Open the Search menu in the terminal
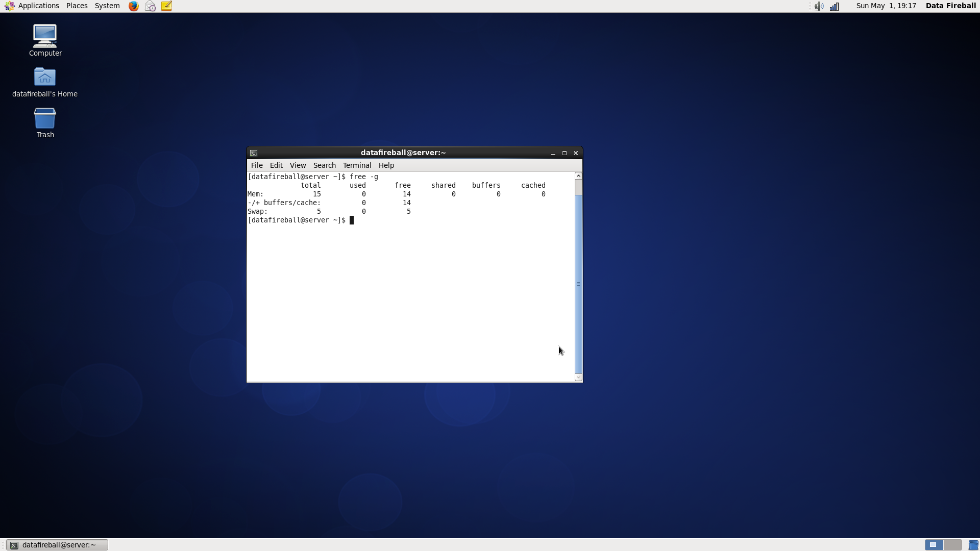980x551 pixels. coord(324,165)
